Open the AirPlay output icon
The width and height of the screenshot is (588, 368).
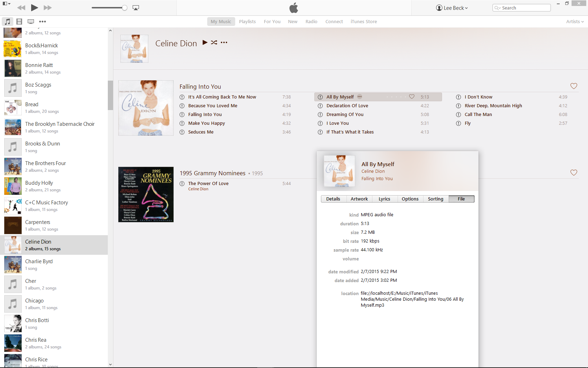pyautogui.click(x=136, y=8)
